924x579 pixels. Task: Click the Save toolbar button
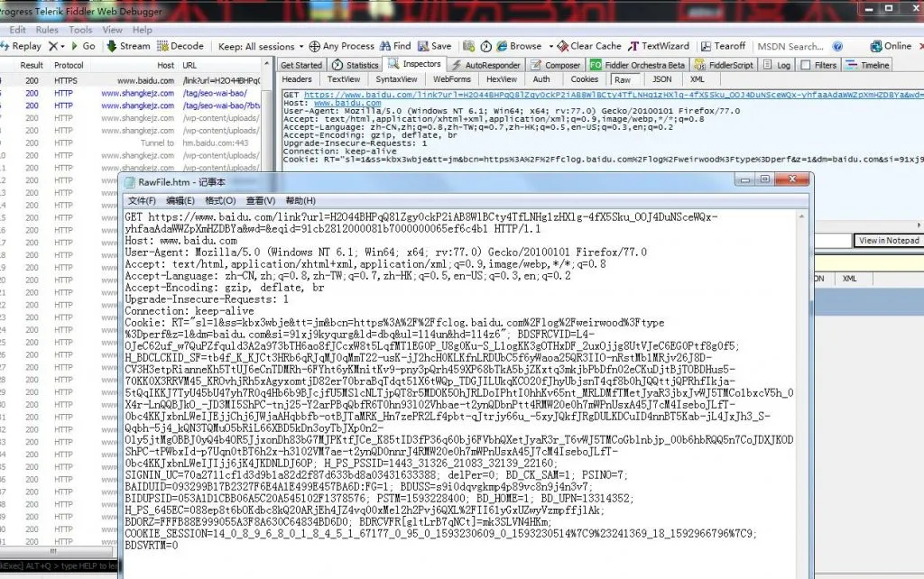point(435,46)
